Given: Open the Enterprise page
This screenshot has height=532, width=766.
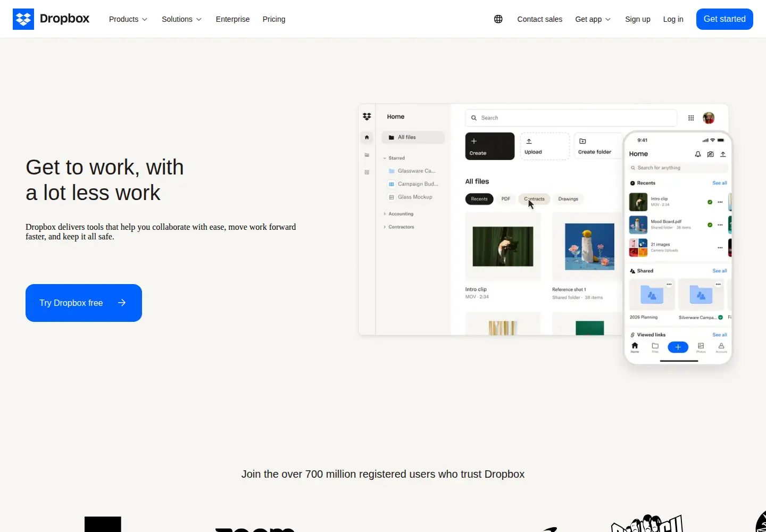Looking at the screenshot, I should click(x=232, y=19).
